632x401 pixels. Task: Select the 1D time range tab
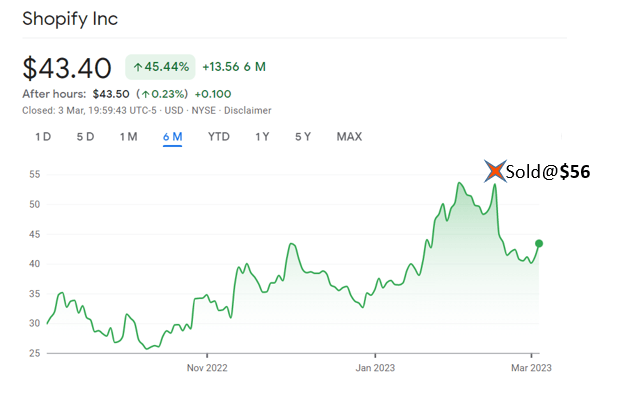[x=43, y=136]
